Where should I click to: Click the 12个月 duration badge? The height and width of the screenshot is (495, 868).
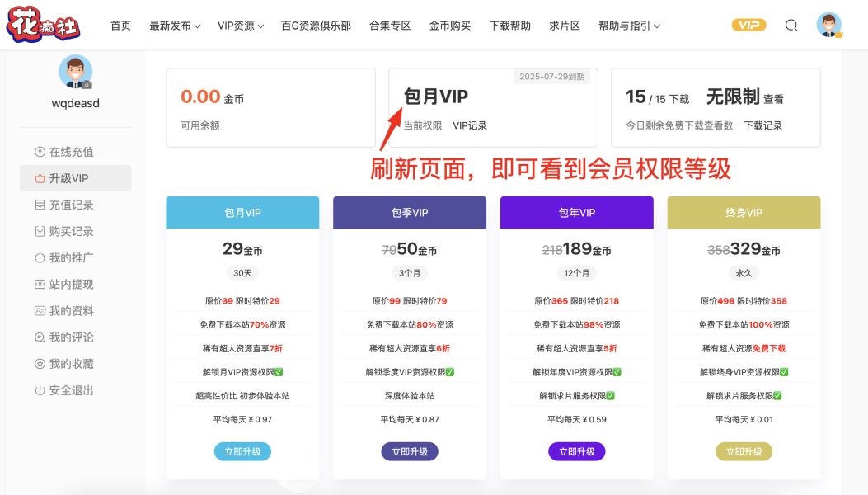(x=577, y=273)
